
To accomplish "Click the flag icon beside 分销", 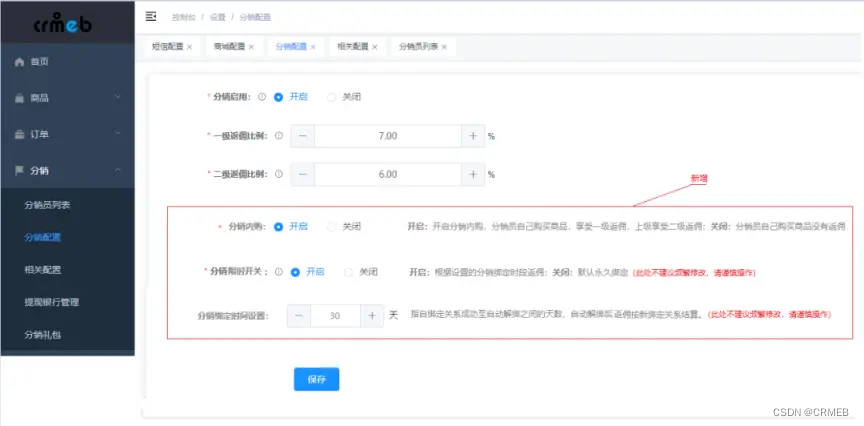I will tap(19, 170).
